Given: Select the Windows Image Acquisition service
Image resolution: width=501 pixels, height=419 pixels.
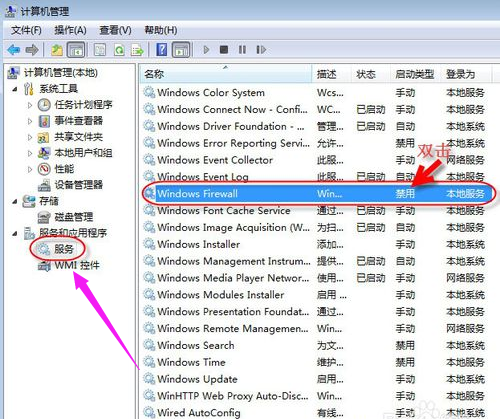Looking at the screenshot, I should [x=315, y=227].
